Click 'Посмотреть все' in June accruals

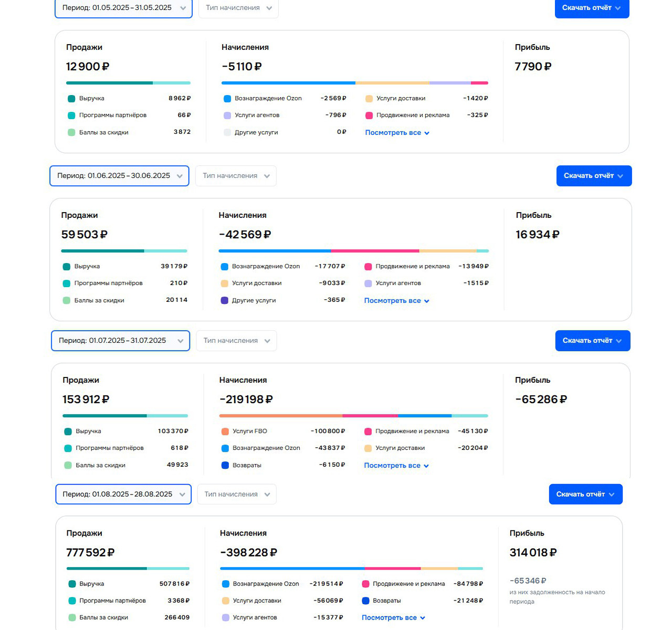click(x=396, y=301)
